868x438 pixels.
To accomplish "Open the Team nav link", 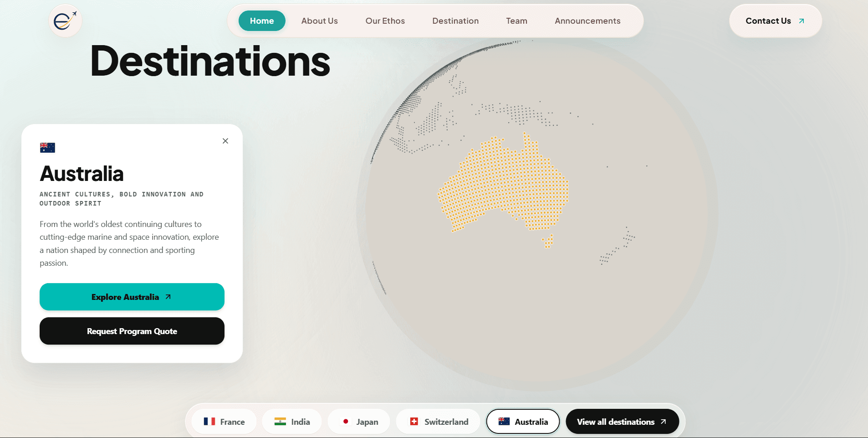I will coord(517,21).
